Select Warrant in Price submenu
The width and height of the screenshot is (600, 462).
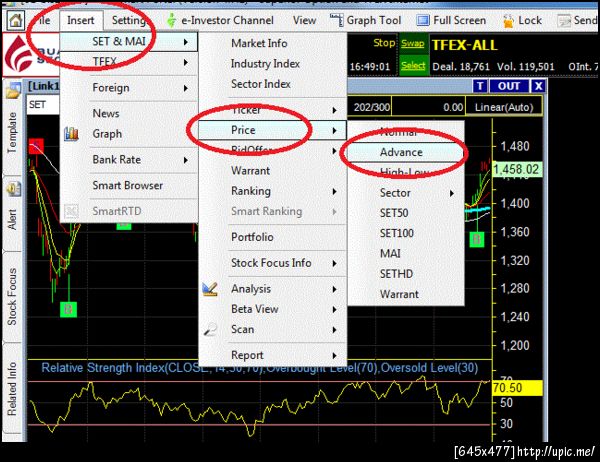(406, 294)
